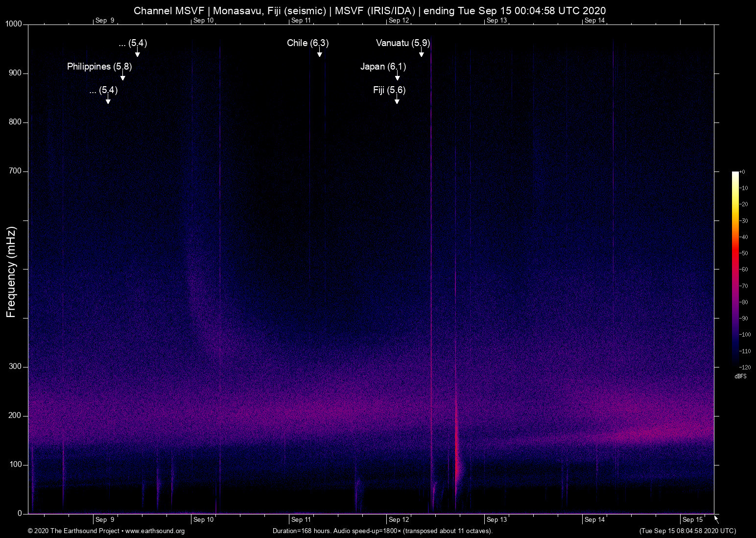Screen dimensions: 756x538
Task: Click the upper ... (5.4) annotation arrow
Action: (137, 51)
